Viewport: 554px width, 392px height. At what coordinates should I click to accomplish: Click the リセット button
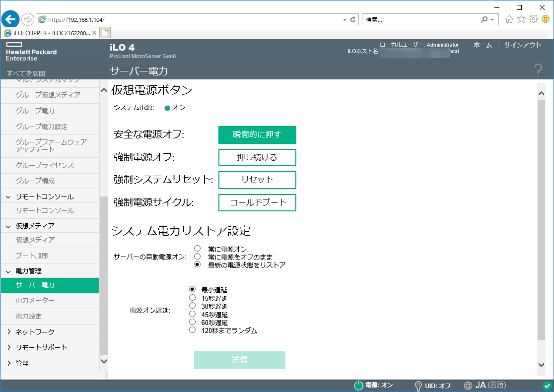257,180
